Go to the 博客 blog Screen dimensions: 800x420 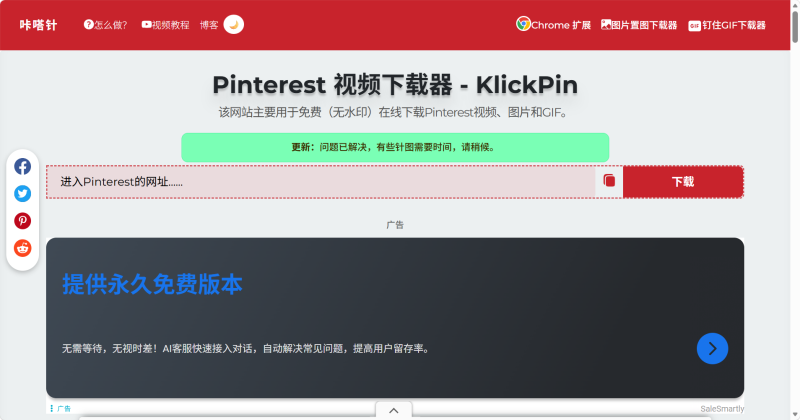[209, 25]
